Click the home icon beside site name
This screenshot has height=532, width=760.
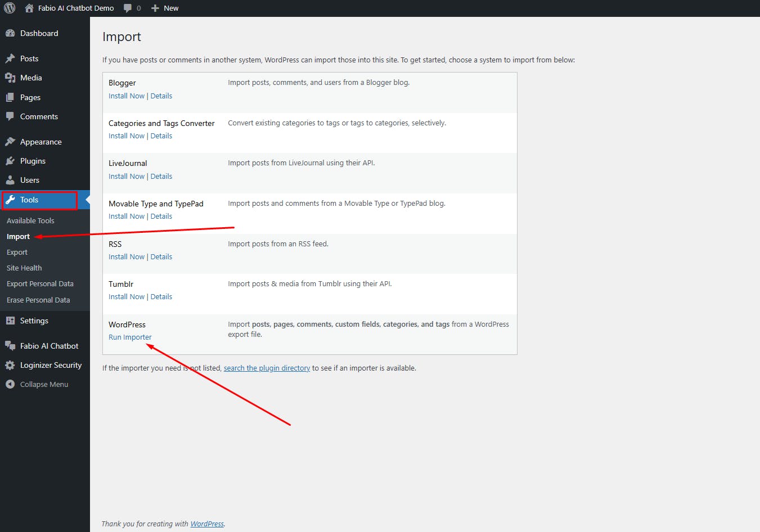[29, 8]
